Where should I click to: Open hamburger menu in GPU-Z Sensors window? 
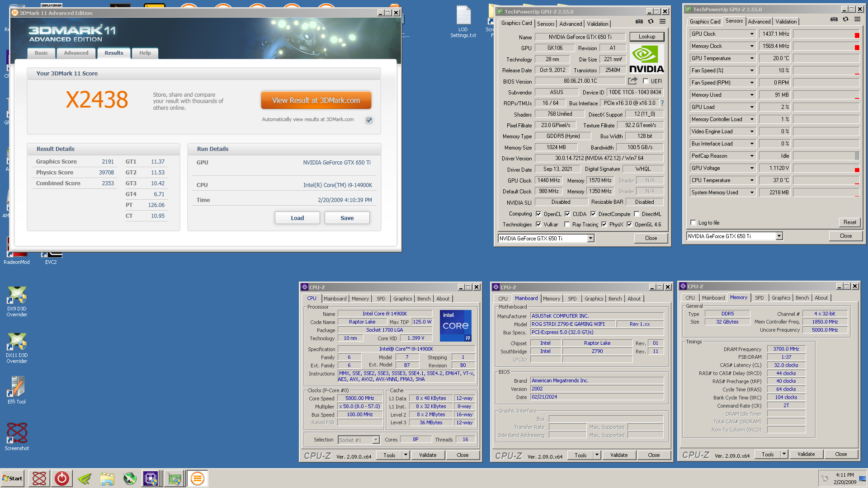point(857,19)
